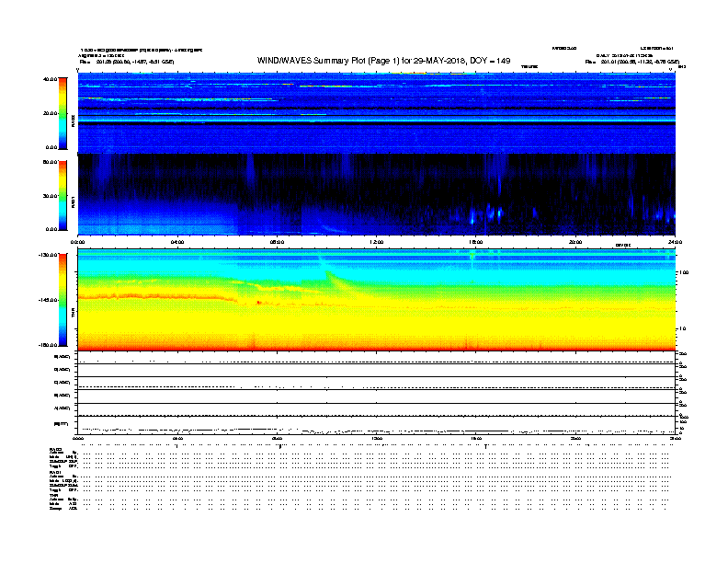This screenshot has height=563, width=728.
Task: Click the RAD1 color scale bar
Action: [x=63, y=196]
